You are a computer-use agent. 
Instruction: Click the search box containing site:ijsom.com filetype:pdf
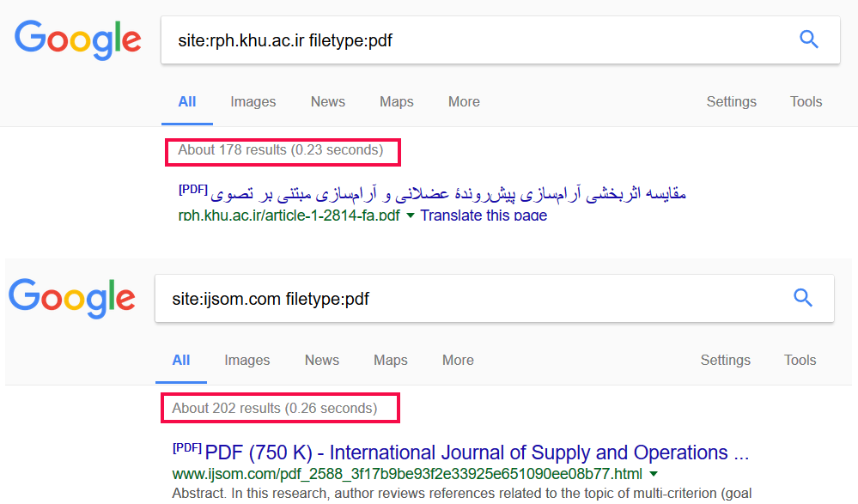[x=494, y=298]
